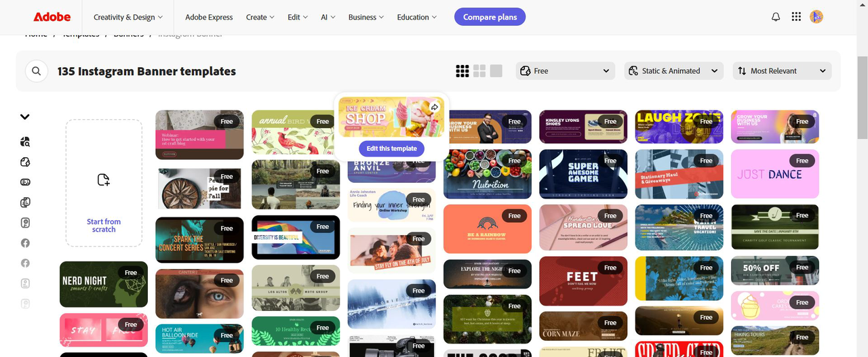Open the Nerd Night template
Viewport: 868px width, 357px height.
(x=104, y=285)
